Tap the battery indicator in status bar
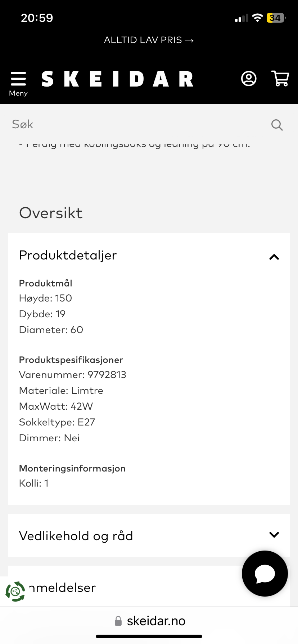 tap(275, 18)
